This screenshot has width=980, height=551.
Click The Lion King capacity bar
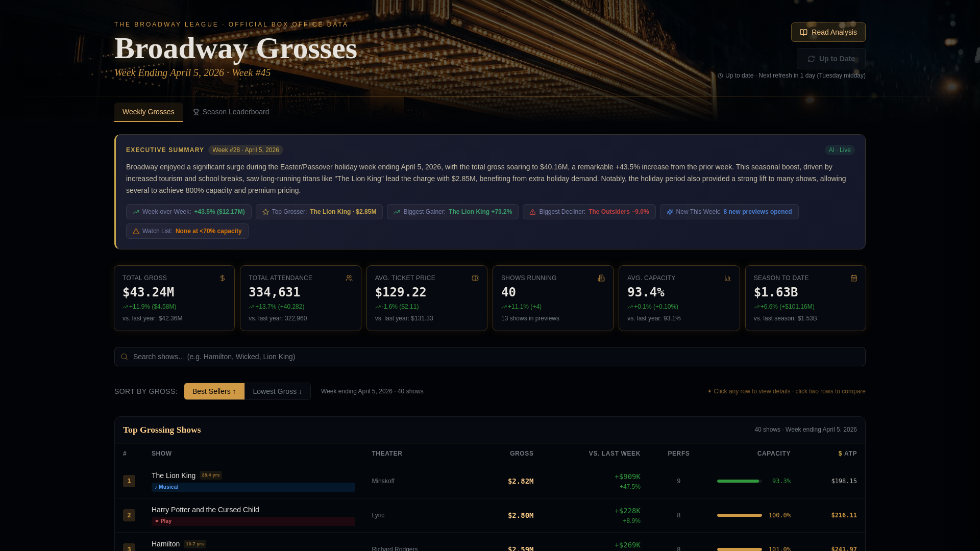740,481
